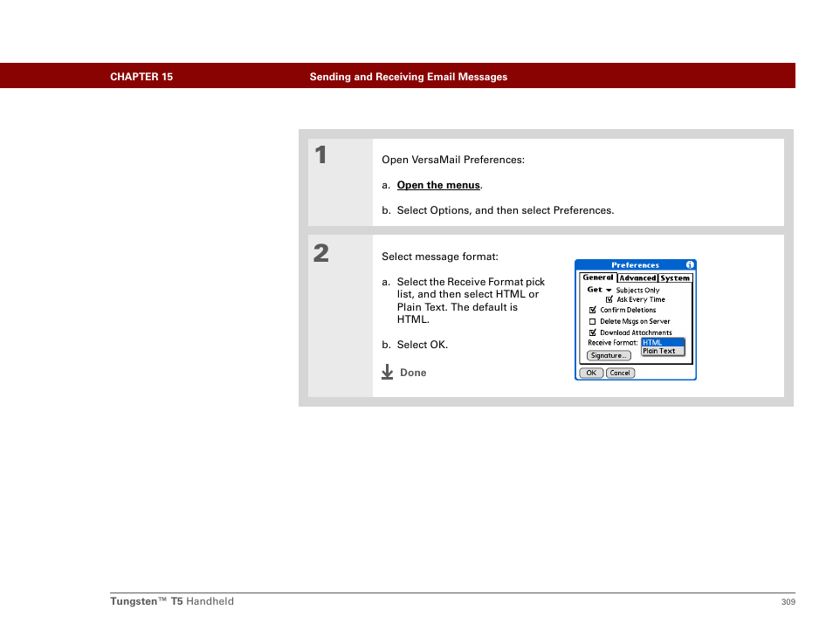This screenshot has height=644, width=833.
Task: Open the Get pick list arrow
Action: 609,290
